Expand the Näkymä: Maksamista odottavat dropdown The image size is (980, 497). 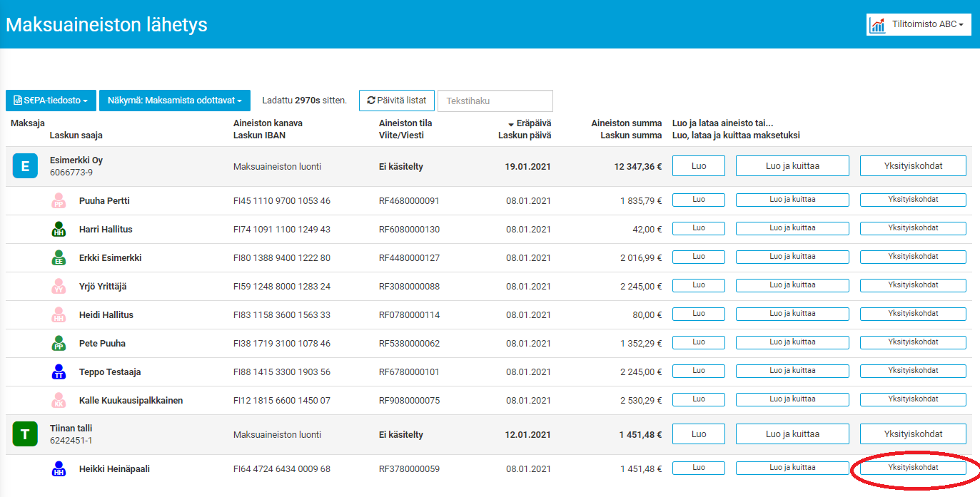click(x=175, y=101)
